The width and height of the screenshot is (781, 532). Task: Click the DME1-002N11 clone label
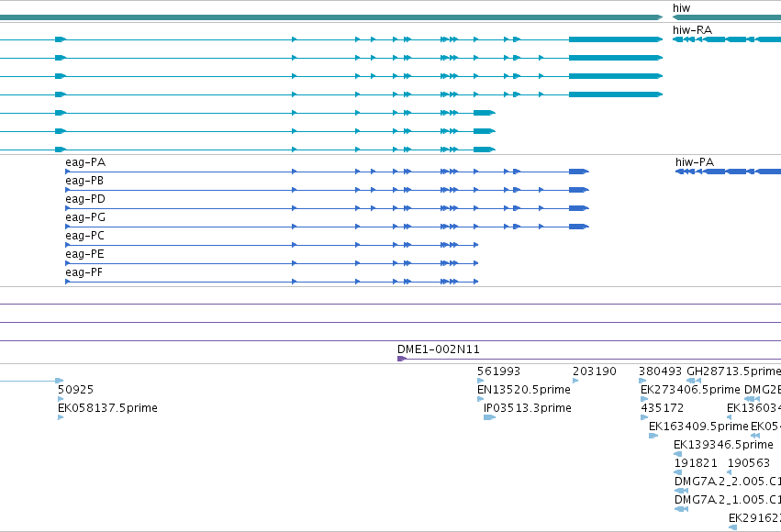pyautogui.click(x=439, y=349)
